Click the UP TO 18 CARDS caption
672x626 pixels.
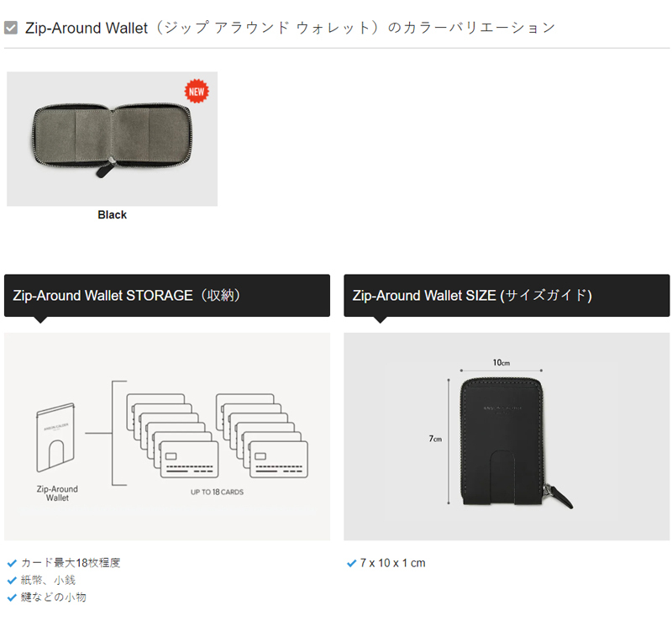point(217,492)
